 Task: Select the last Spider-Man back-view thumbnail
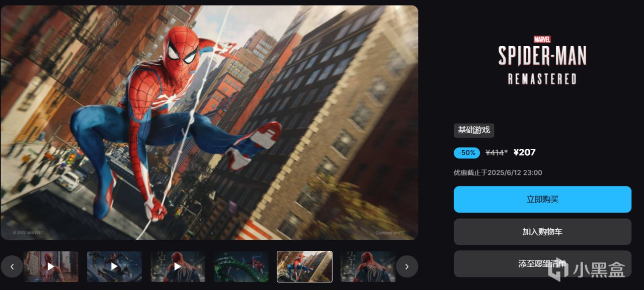[368, 266]
